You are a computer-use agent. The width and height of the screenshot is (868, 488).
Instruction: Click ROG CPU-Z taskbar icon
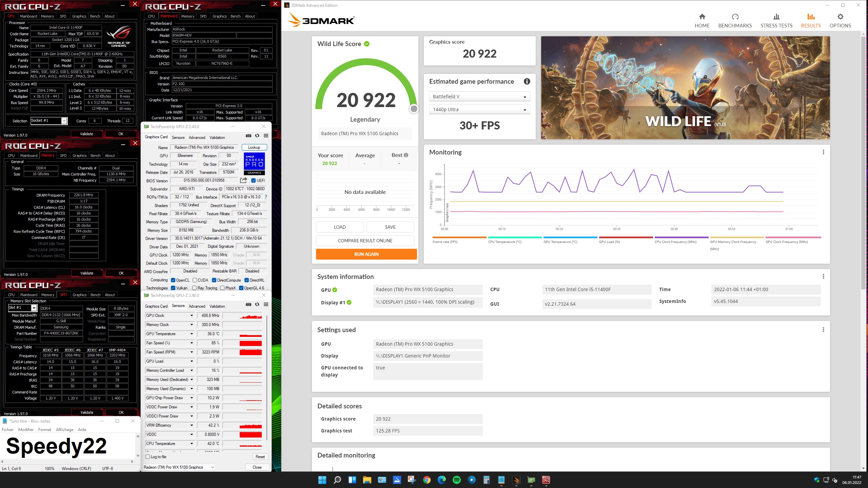click(546, 480)
